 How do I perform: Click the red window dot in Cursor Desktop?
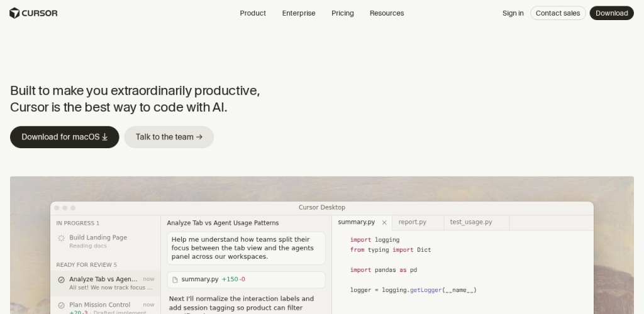coord(57,208)
